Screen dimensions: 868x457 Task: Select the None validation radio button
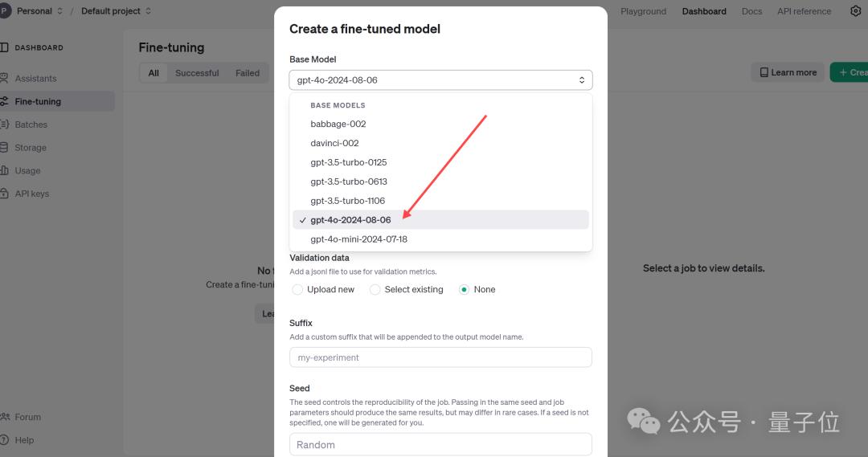(x=464, y=289)
